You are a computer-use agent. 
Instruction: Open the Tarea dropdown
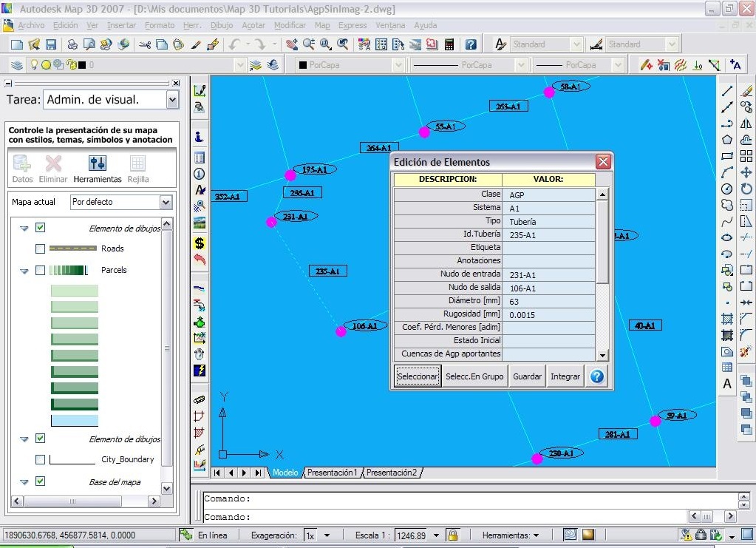click(x=172, y=99)
